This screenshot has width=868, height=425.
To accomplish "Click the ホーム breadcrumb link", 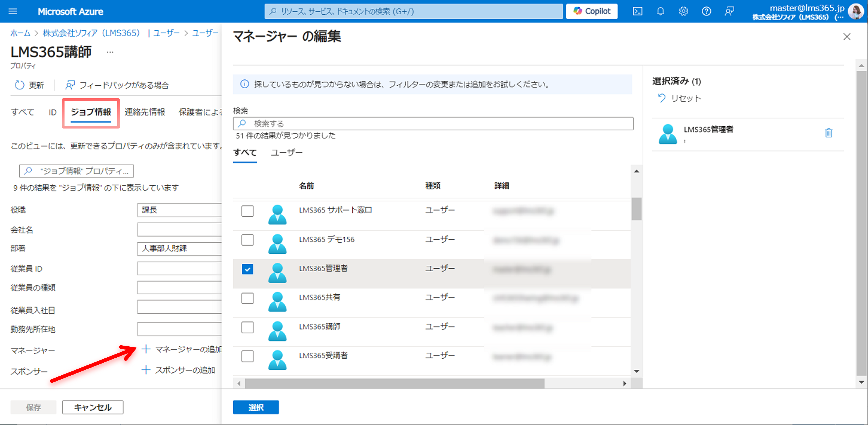I will [20, 33].
